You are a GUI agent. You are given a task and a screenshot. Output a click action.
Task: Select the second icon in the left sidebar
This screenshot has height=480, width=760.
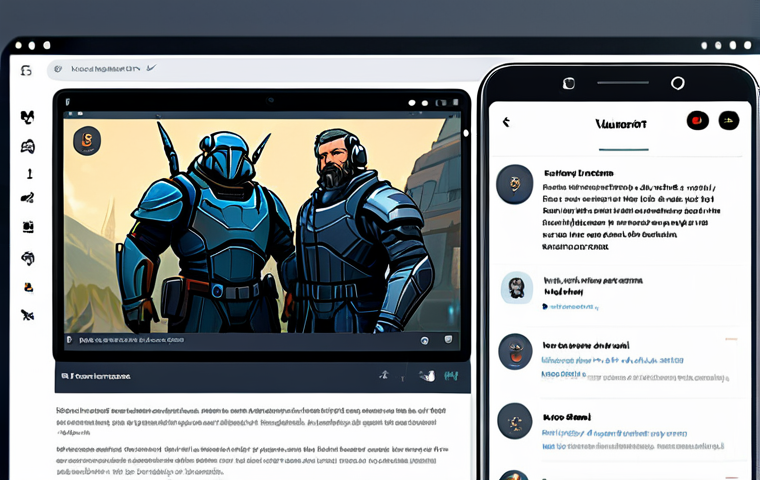(27, 146)
